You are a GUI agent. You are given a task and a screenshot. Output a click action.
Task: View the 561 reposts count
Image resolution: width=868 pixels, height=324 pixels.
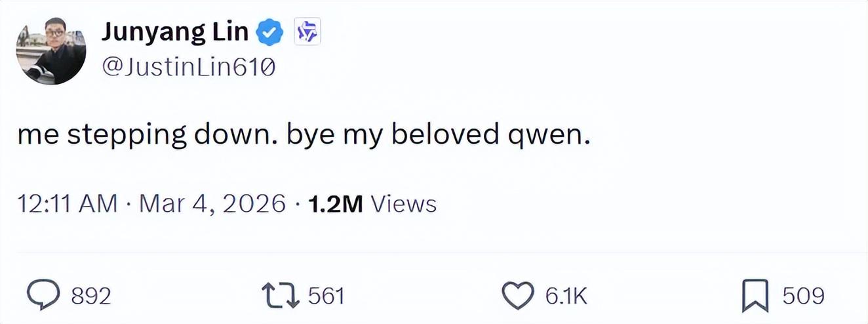[326, 297]
